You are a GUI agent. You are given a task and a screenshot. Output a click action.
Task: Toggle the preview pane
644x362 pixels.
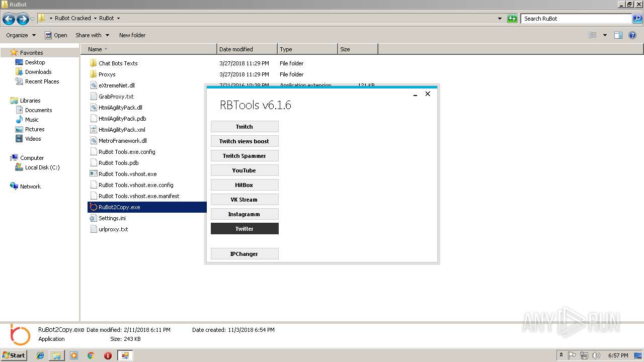pos(618,35)
